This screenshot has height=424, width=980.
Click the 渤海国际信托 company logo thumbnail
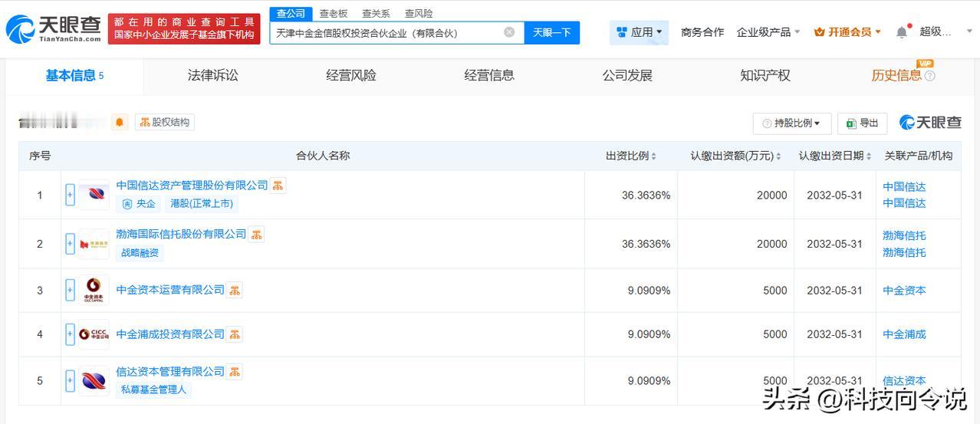click(x=94, y=244)
